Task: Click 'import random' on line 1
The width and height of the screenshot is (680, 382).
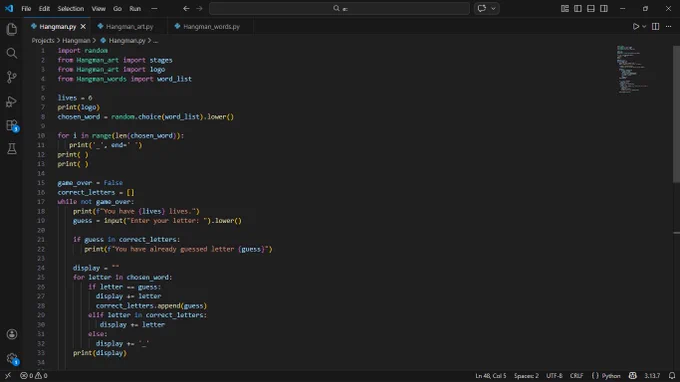Action: click(x=83, y=50)
